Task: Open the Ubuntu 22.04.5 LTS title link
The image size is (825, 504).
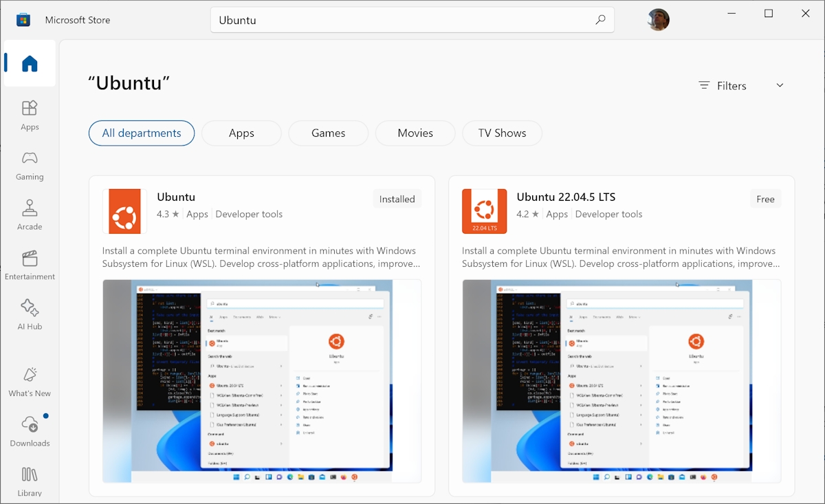Action: (566, 197)
